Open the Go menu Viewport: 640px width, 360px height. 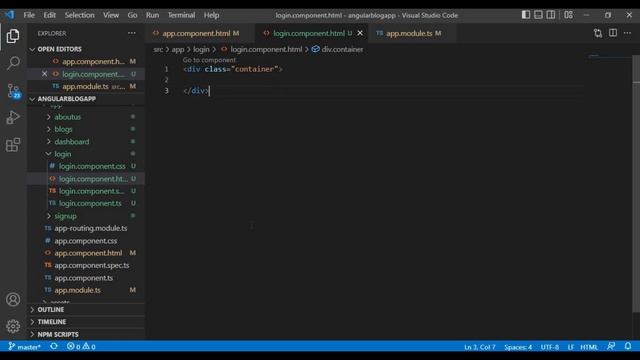(132, 15)
